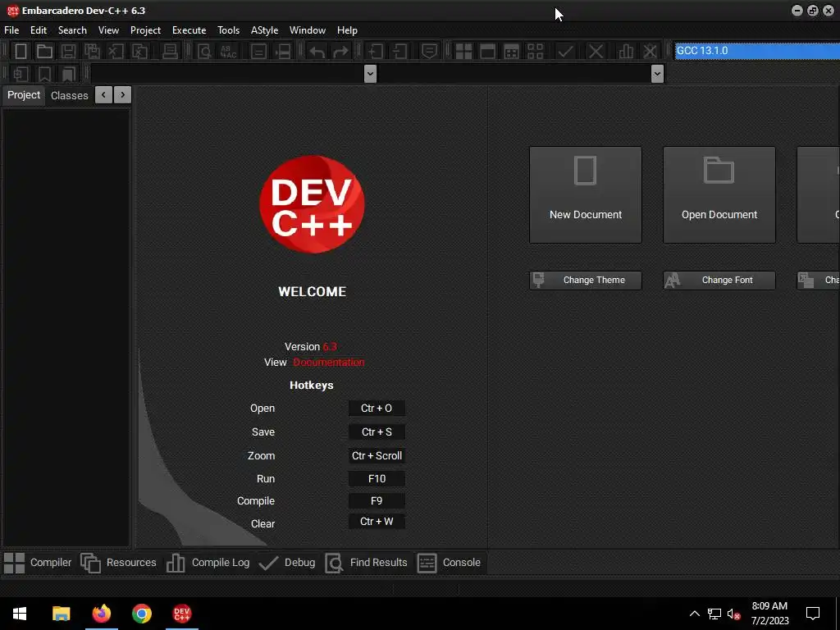Open the Tools menu
The height and width of the screenshot is (630, 840).
[x=228, y=30]
